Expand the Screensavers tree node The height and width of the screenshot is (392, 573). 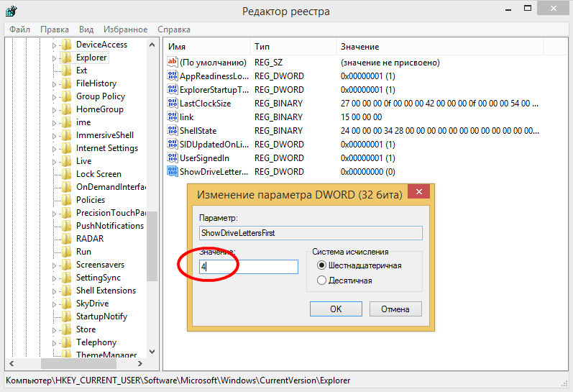[x=54, y=265]
